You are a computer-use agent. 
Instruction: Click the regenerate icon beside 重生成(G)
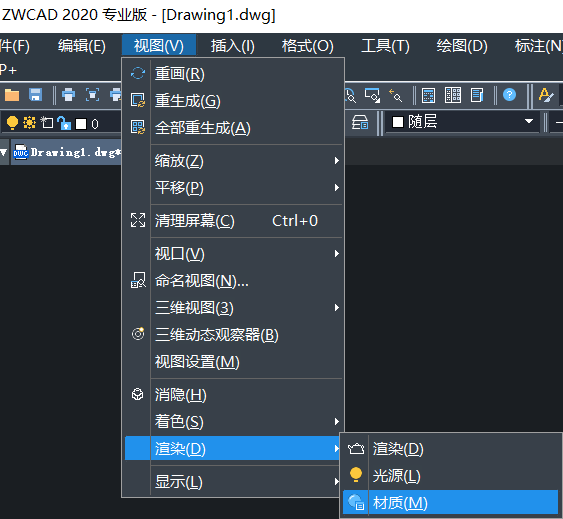click(x=138, y=100)
